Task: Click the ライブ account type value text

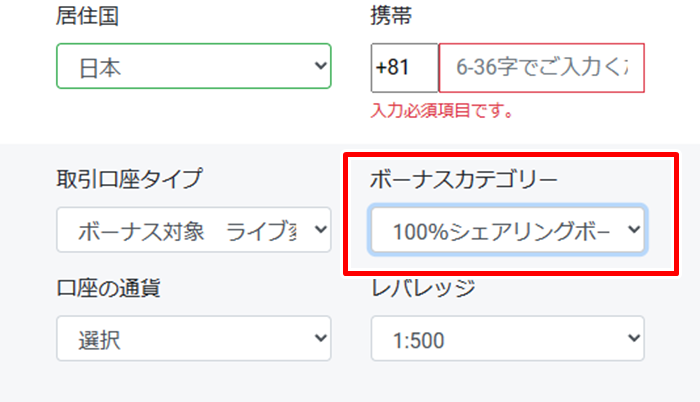Action: pyautogui.click(x=262, y=231)
